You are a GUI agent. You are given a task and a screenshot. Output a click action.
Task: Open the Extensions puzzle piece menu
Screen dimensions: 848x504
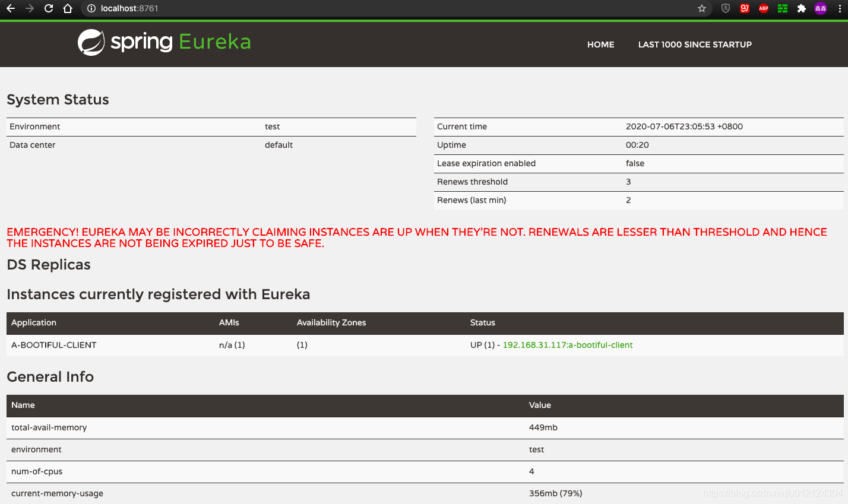[802, 8]
